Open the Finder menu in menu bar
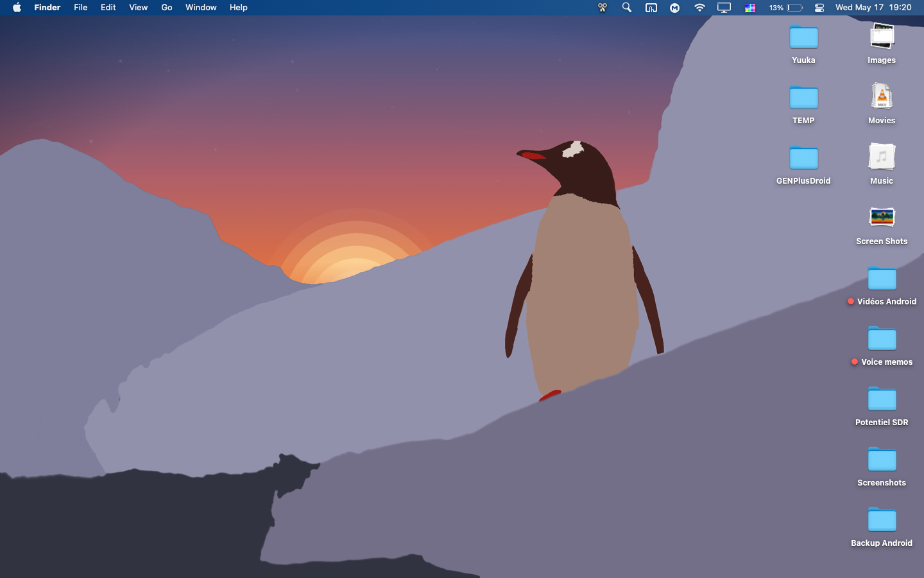 click(x=47, y=8)
